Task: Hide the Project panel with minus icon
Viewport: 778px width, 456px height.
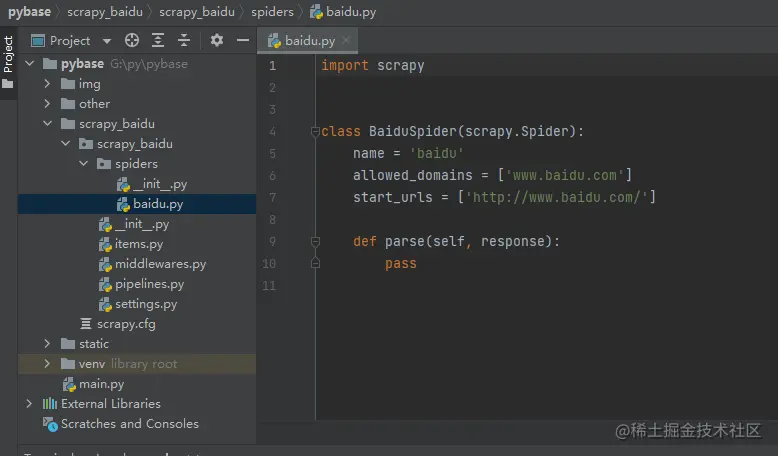Action: coord(243,40)
